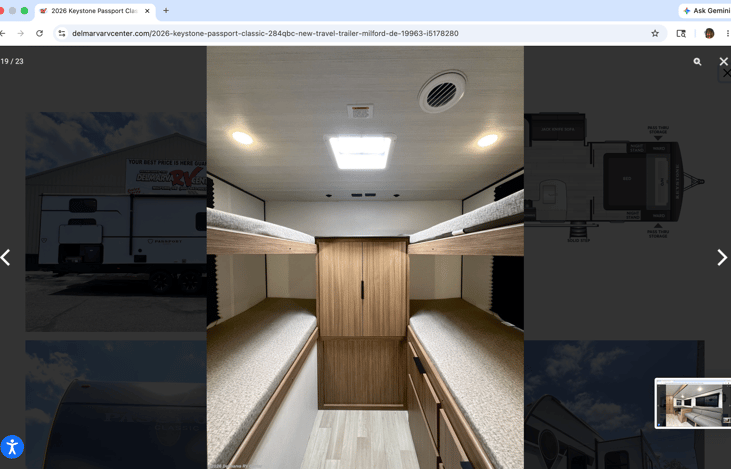Bookmark this page with the star icon
The width and height of the screenshot is (731, 469).
pyautogui.click(x=655, y=34)
